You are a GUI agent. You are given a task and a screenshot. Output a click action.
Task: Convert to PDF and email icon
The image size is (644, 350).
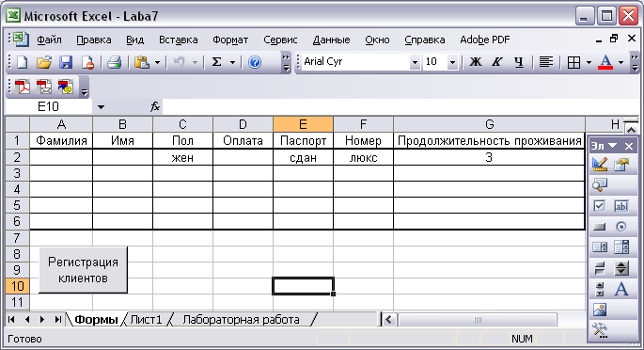[x=44, y=87]
